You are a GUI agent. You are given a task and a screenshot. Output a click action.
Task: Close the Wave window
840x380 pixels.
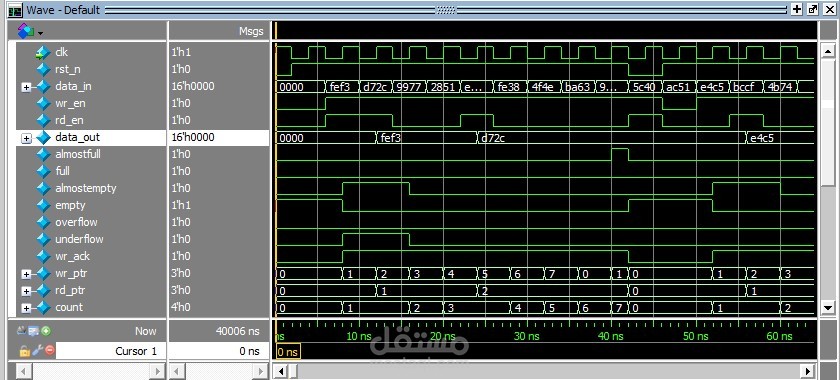[x=829, y=9]
